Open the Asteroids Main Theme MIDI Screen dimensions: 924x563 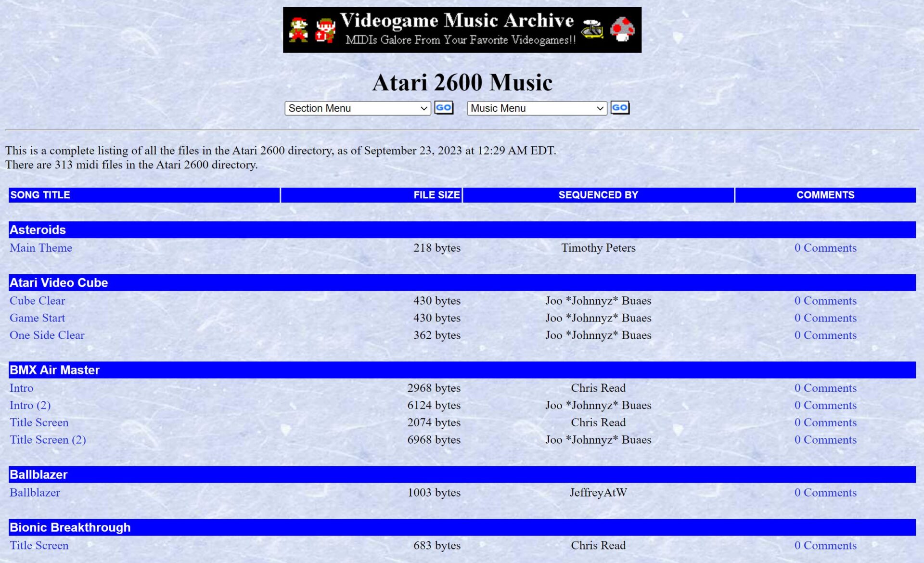pyautogui.click(x=40, y=248)
